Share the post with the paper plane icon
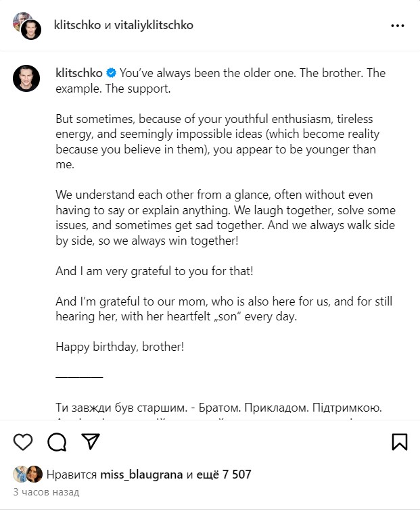420x511 pixels. click(91, 441)
